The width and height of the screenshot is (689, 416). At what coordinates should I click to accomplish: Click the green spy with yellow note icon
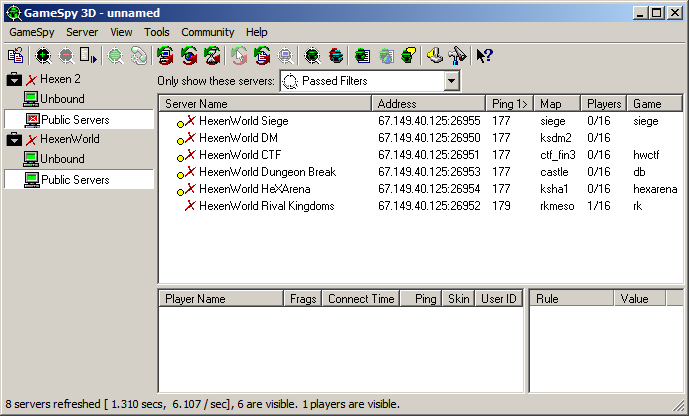pyautogui.click(x=409, y=56)
